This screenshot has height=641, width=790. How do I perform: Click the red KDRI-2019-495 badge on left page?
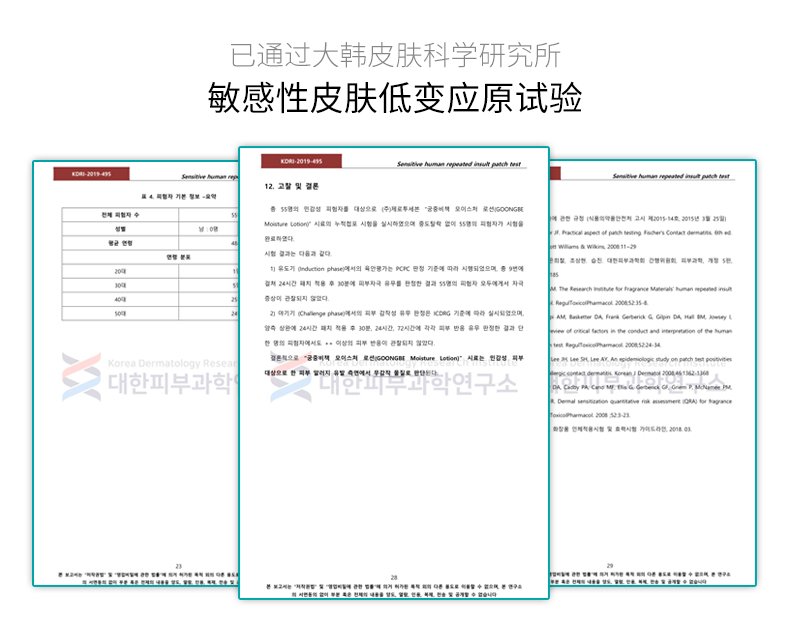pos(91,174)
